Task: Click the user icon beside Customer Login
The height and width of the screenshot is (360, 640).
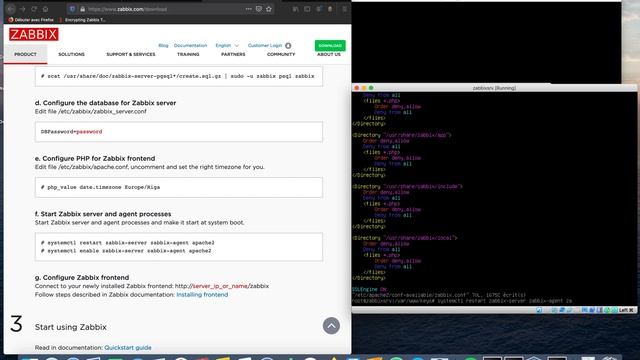Action: (x=288, y=46)
